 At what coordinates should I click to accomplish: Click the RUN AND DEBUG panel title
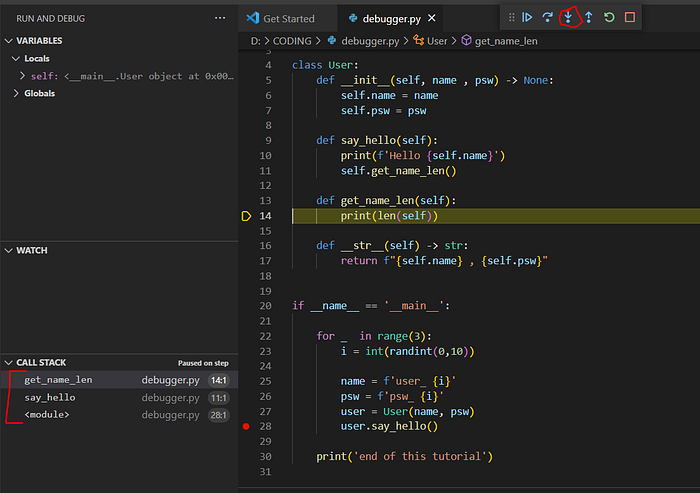click(50, 19)
